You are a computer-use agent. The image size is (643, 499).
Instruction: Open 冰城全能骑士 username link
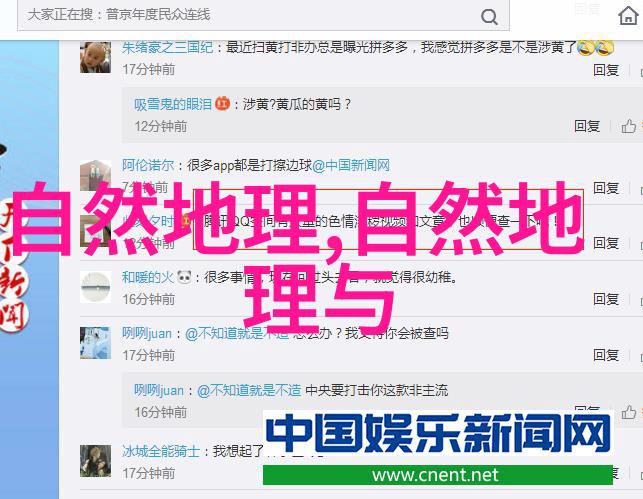point(160,451)
